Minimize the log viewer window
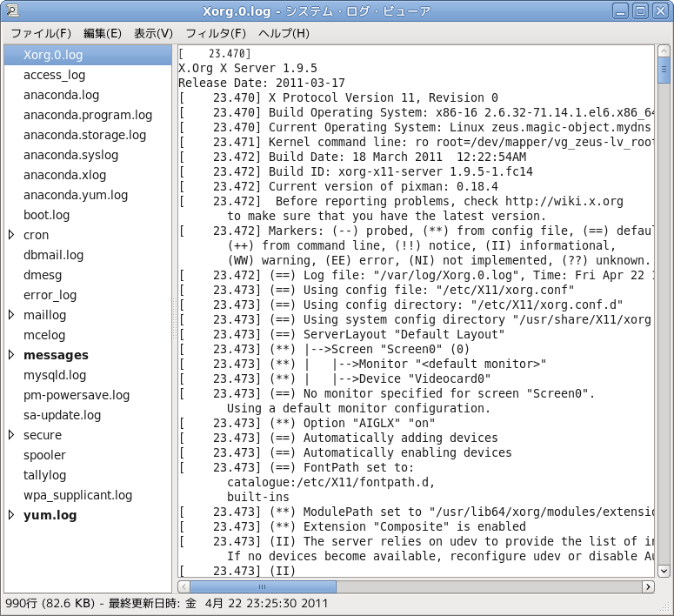This screenshot has width=674, height=616. (x=620, y=11)
